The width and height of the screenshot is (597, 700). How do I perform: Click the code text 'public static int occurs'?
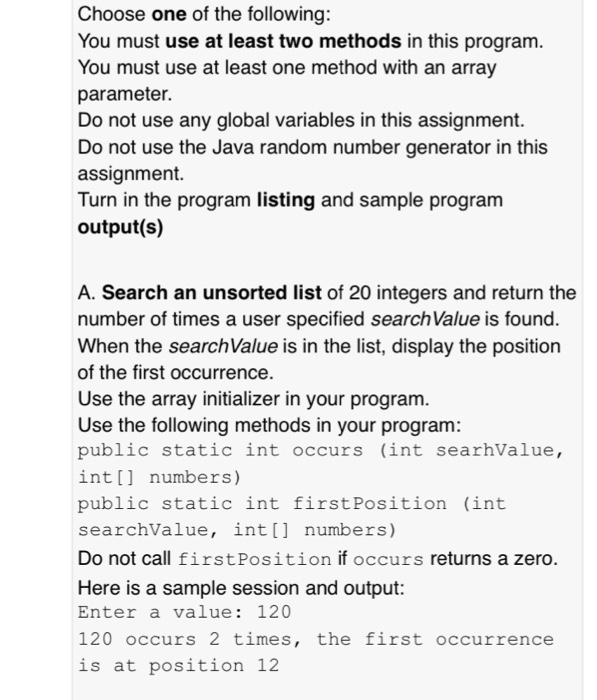click(220, 450)
